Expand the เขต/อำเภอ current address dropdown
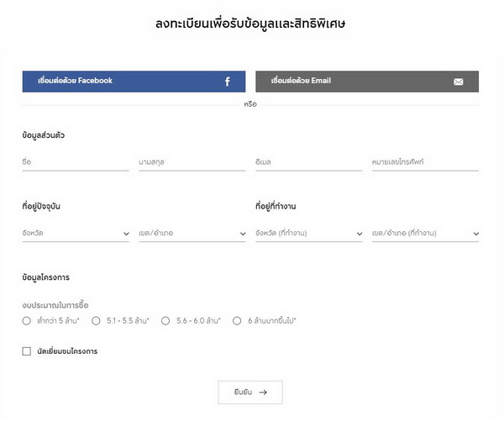The image size is (504, 422). 192,233
